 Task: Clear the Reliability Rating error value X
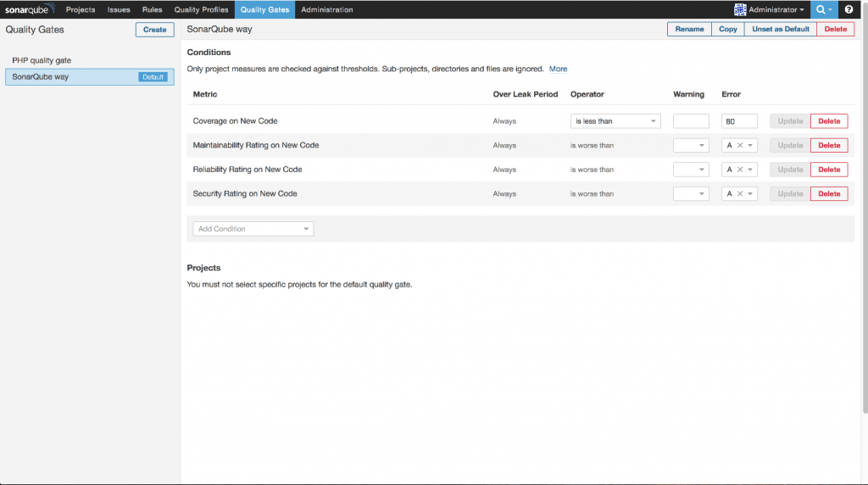[x=740, y=170]
